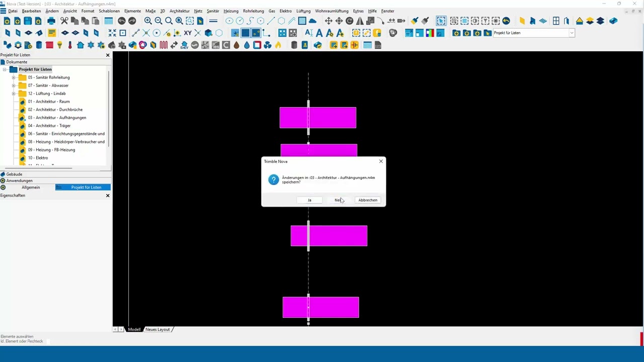Click Ja to save changes
The image size is (644, 362).
[309, 200]
